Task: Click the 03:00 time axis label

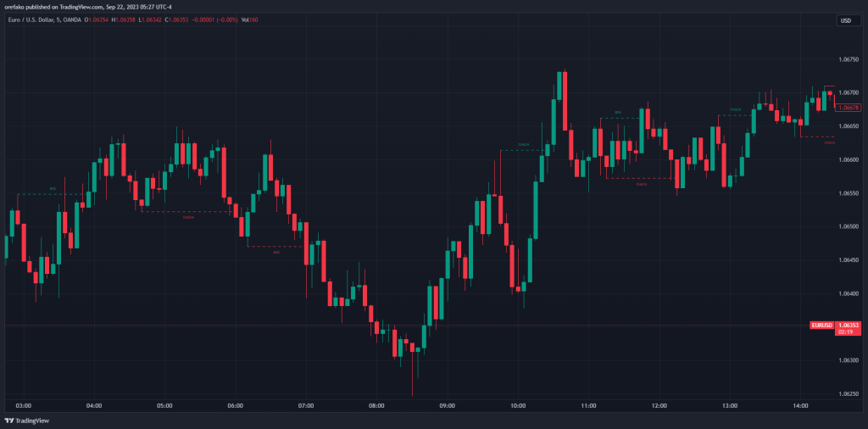Action: click(x=24, y=406)
